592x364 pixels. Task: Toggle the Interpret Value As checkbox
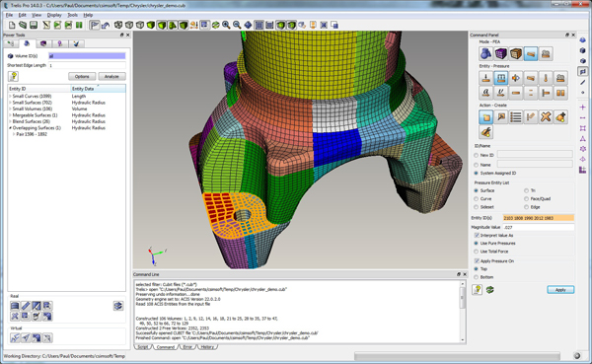pos(477,235)
